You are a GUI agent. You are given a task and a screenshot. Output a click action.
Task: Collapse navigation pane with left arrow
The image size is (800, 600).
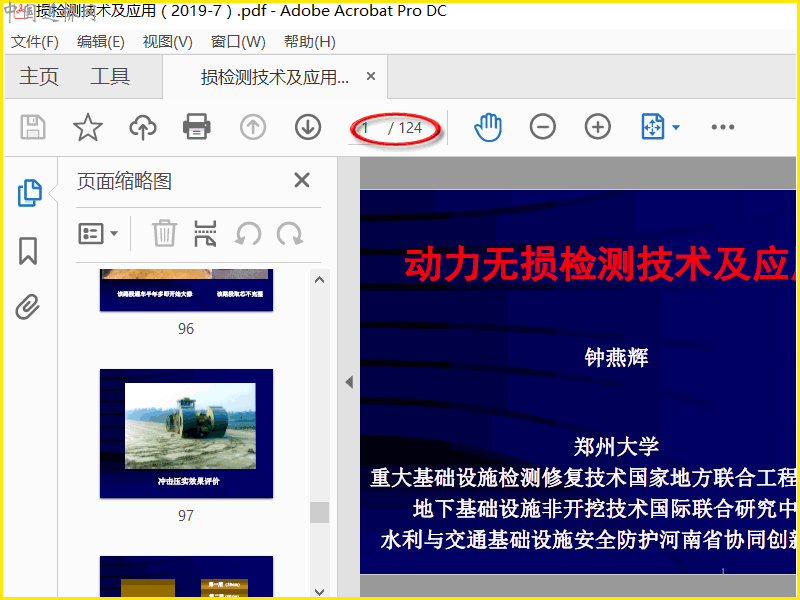point(349,382)
